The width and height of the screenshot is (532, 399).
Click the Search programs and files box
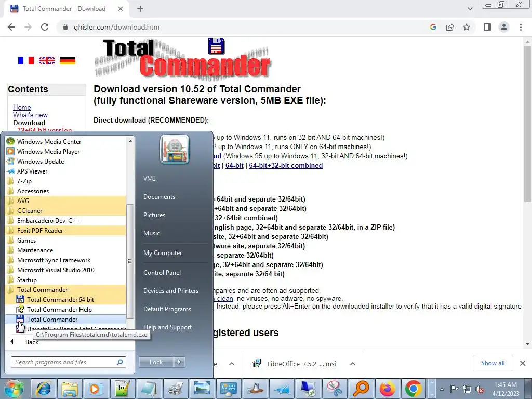pos(69,362)
